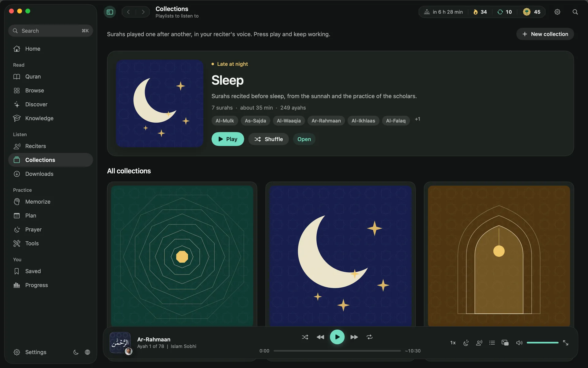Expand the player to full screen
This screenshot has width=588, height=368.
tap(566, 343)
